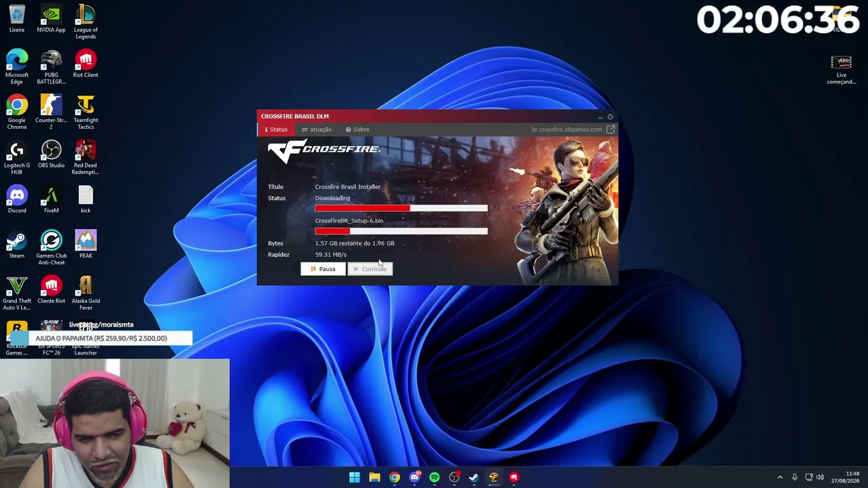Select the OBS Studio desktop icon
Screen dimensions: 868x488
pyautogui.click(x=51, y=155)
